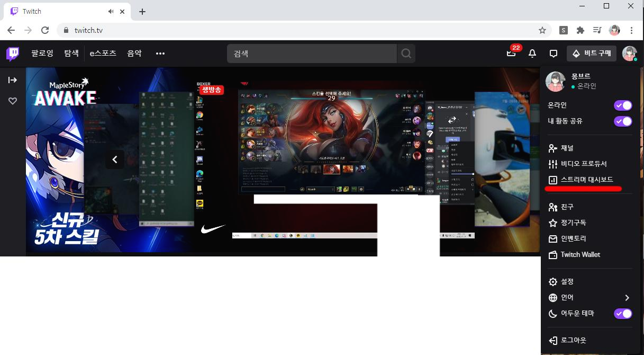This screenshot has width=644, height=355.
Task: Click the browser forward arrow
Action: pyautogui.click(x=28, y=30)
